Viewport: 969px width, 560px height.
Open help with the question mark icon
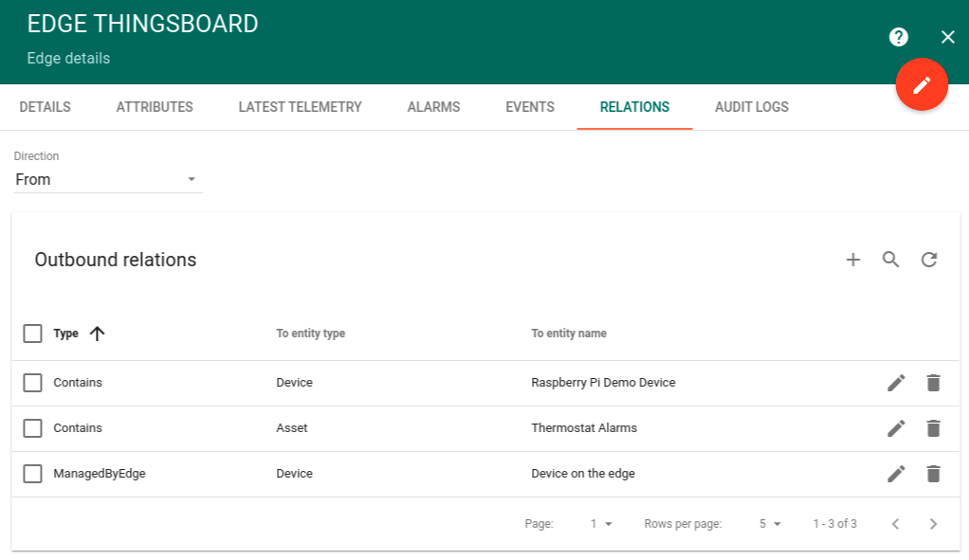tap(899, 37)
